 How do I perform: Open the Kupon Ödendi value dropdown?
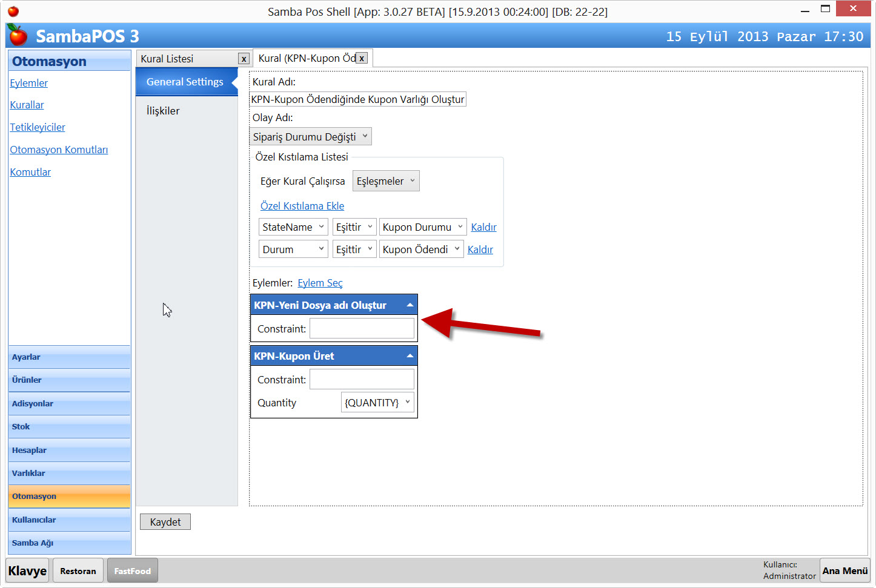[x=421, y=249]
